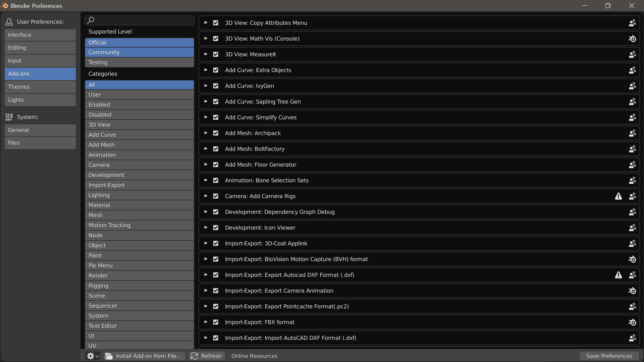
Task: Click the community icon on Add Mesh: Archipack row
Action: (x=632, y=133)
